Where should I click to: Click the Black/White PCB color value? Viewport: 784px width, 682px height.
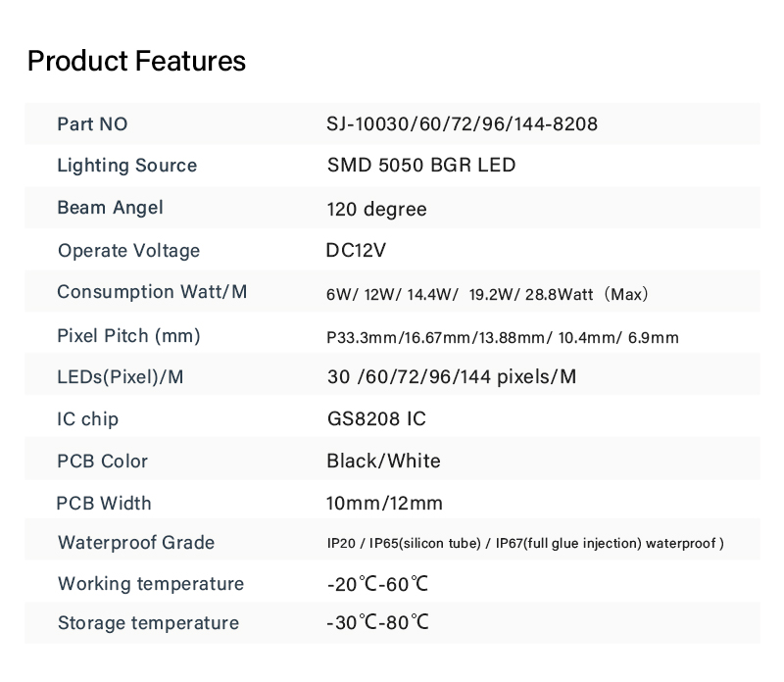(383, 461)
